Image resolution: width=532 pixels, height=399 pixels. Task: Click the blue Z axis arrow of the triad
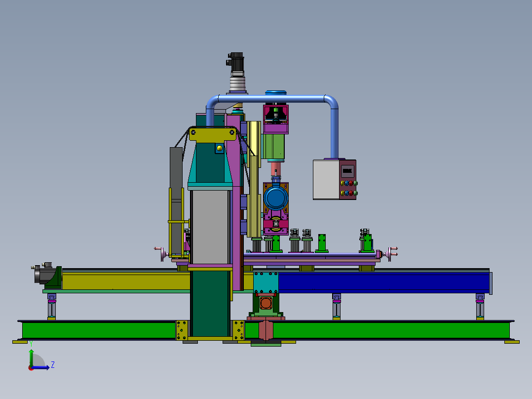(x=40, y=367)
